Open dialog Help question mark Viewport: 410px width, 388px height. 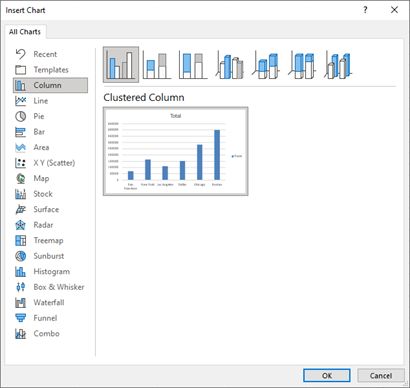coord(365,10)
